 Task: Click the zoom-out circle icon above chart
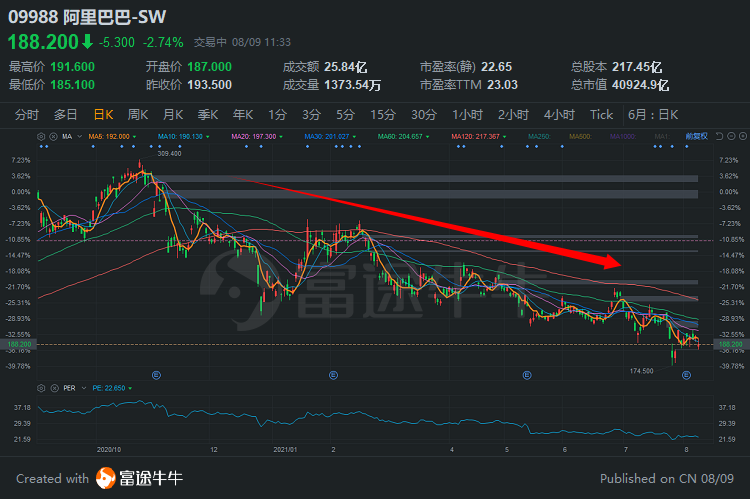pos(731,136)
